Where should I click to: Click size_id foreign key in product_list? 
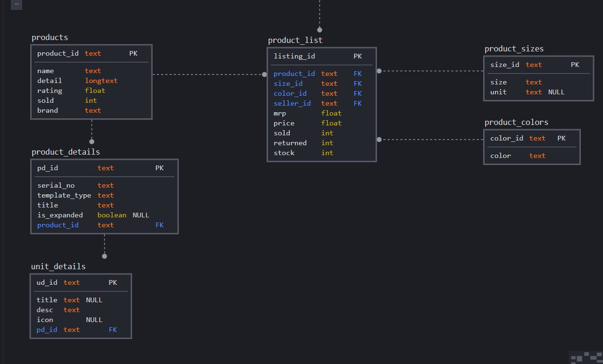pyautogui.click(x=288, y=83)
